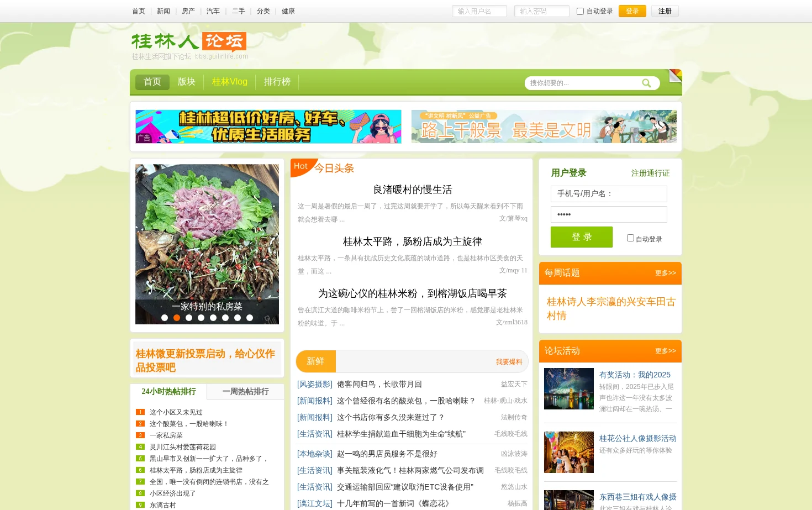Image resolution: width=812 pixels, height=510 pixels.
Task: Open topic 桂林诗人李宗瀛的兴安车田古村情
Action: 610,309
